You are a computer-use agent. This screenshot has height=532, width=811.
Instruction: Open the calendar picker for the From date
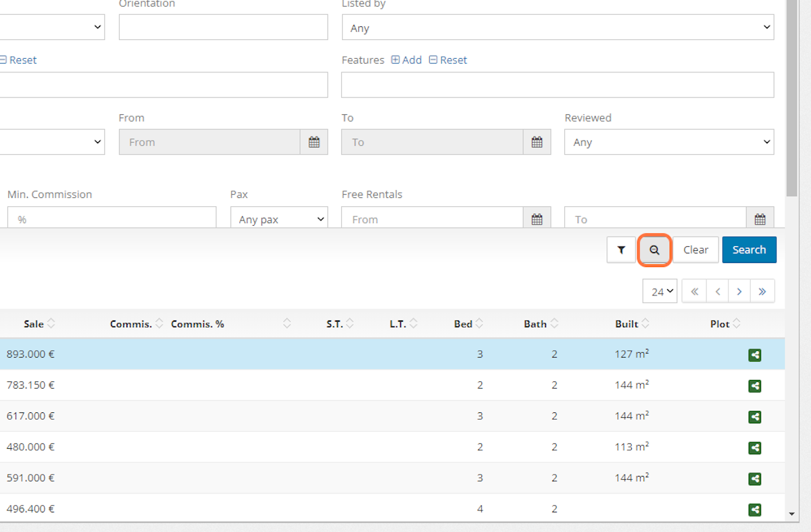(x=314, y=142)
